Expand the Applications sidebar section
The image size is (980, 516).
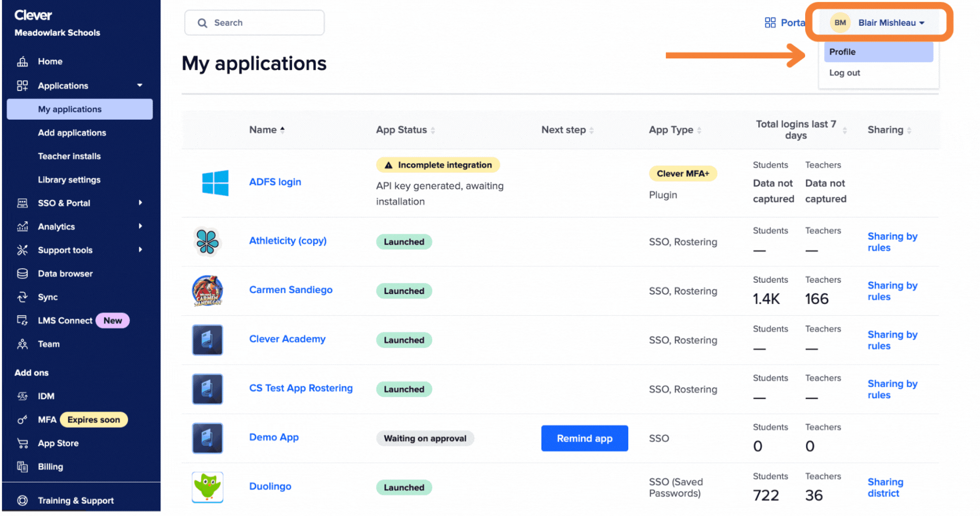coord(139,86)
